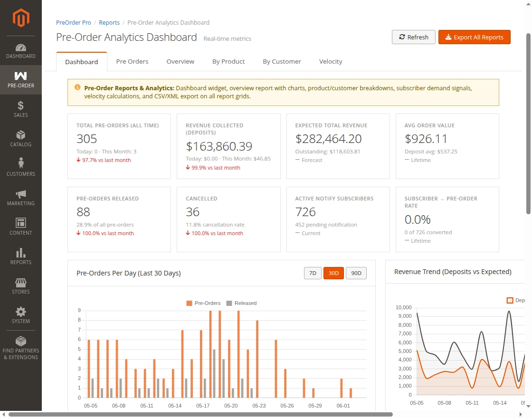The width and height of the screenshot is (532, 418).
Task: Toggle the Released legend series
Action: tap(242, 303)
